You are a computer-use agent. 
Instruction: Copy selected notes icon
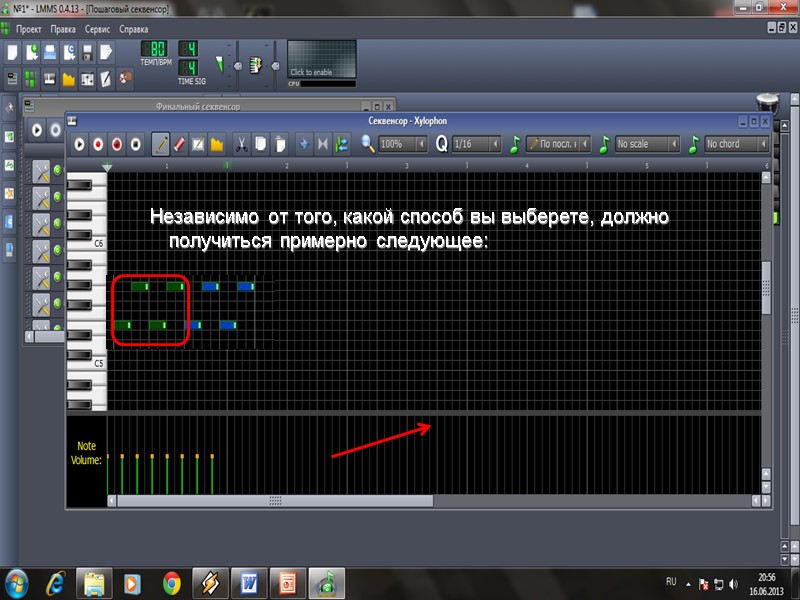[x=260, y=144]
